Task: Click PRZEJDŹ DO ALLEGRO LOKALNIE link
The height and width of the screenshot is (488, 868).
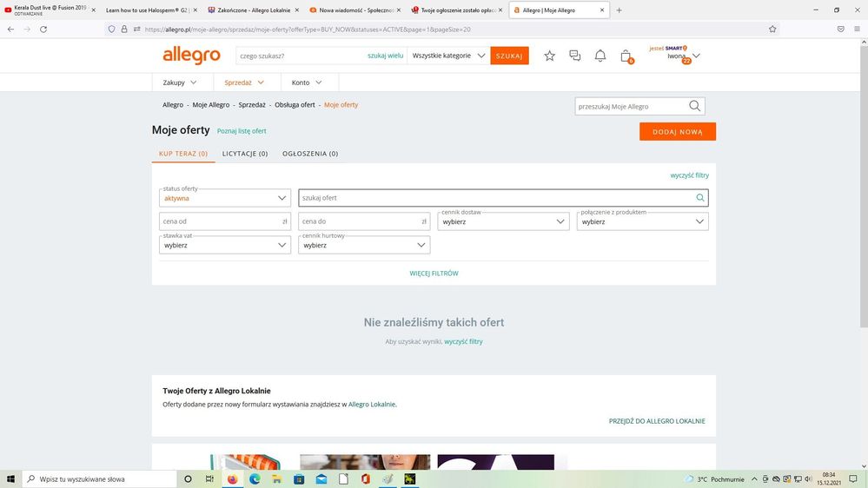Action: (x=657, y=421)
